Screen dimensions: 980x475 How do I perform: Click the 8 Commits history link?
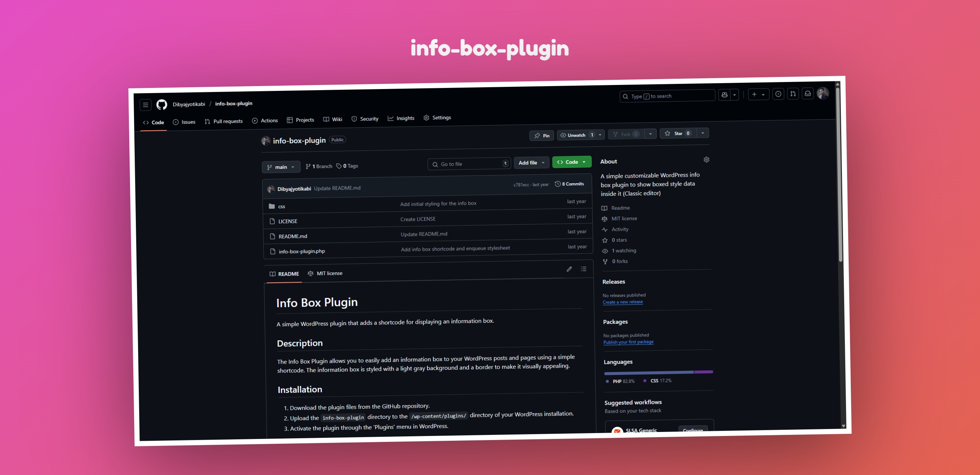569,184
